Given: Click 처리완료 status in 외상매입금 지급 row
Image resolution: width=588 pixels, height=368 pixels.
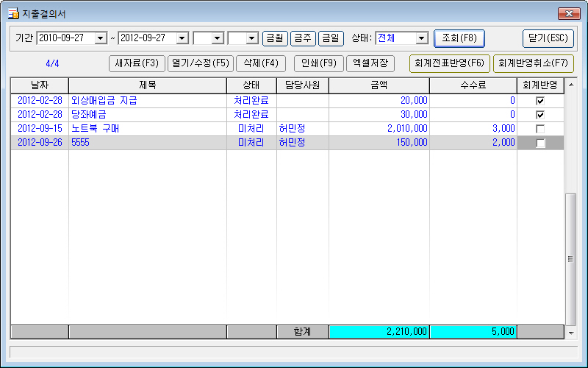Looking at the screenshot, I should (x=251, y=101).
